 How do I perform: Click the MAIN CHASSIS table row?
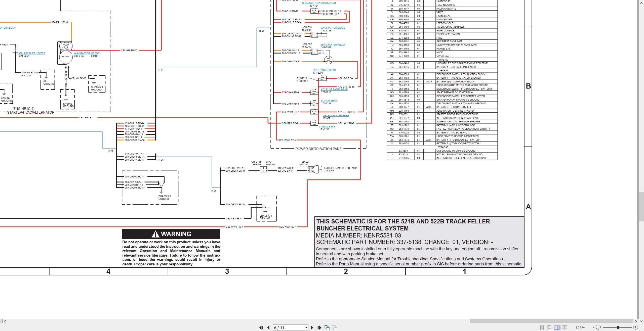point(442,20)
